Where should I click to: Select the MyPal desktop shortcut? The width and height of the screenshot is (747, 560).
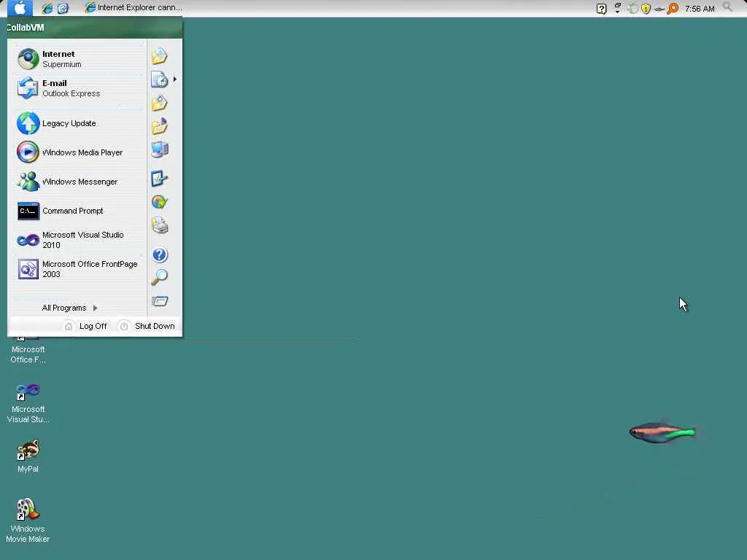click(x=28, y=456)
